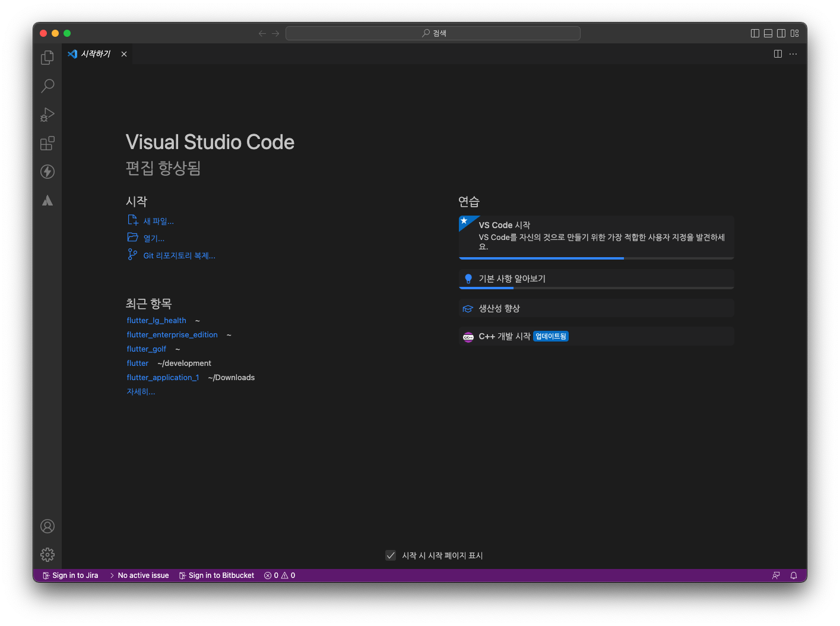
Task: Click Git 리포지토리 복제... link
Action: (179, 255)
